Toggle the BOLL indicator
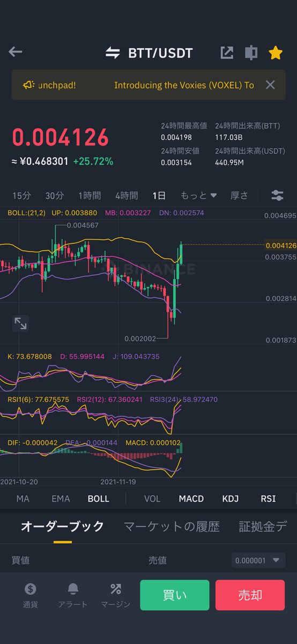Screen dimensions: 297x644 coord(98,499)
